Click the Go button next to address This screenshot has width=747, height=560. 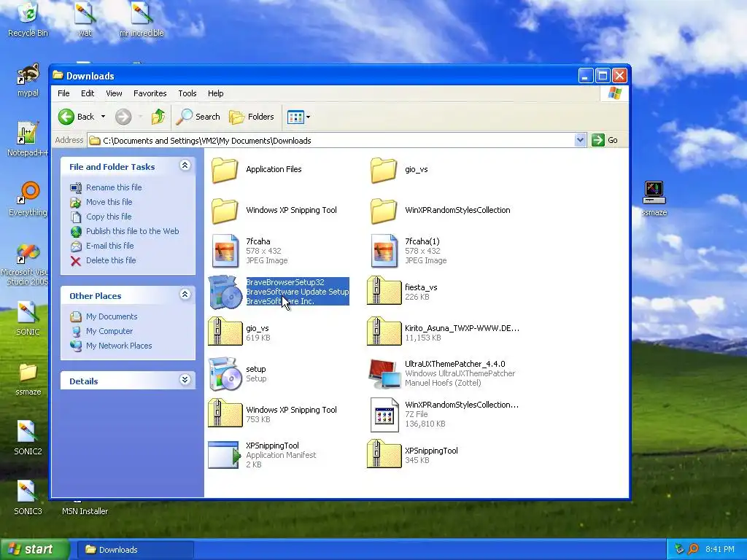point(605,140)
